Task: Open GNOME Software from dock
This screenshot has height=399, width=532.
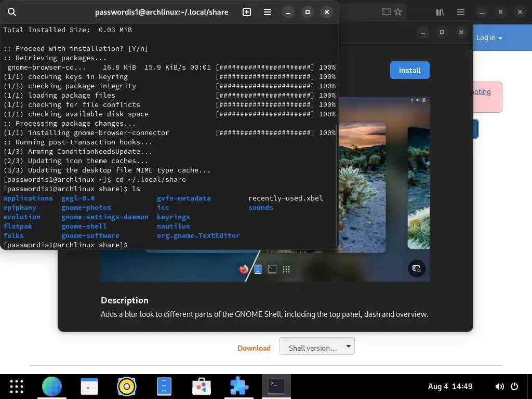Action: click(202, 386)
